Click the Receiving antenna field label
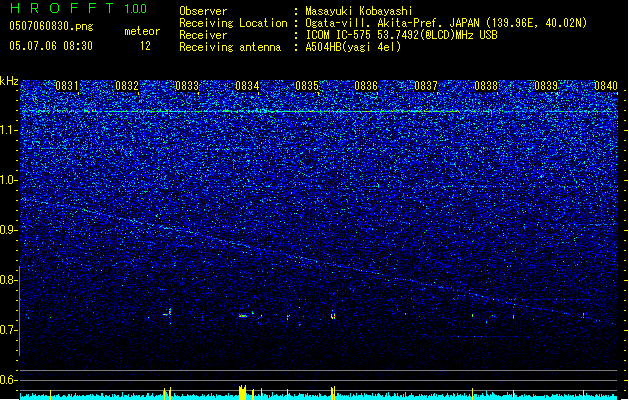The width and height of the screenshot is (629, 400). pos(230,47)
